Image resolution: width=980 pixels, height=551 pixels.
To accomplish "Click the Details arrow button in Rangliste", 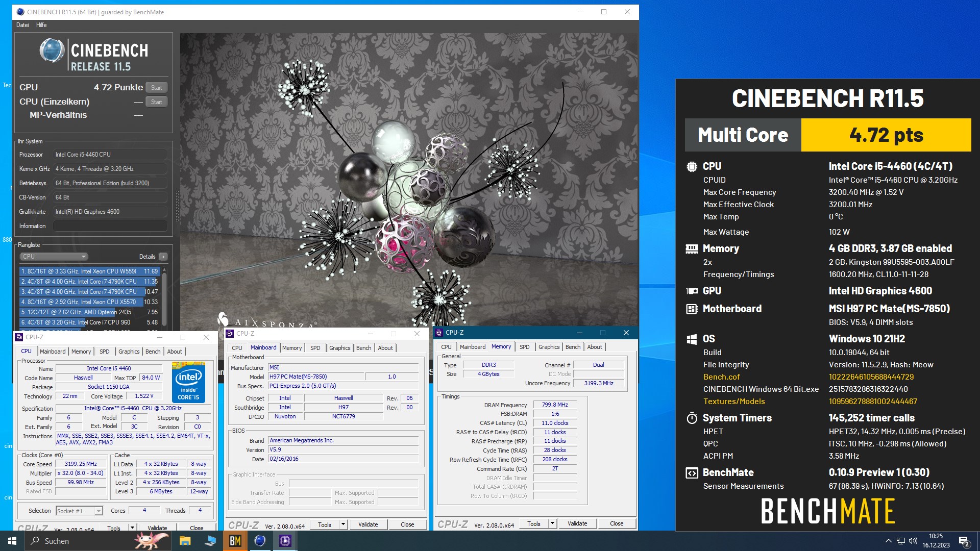I will 163,257.
